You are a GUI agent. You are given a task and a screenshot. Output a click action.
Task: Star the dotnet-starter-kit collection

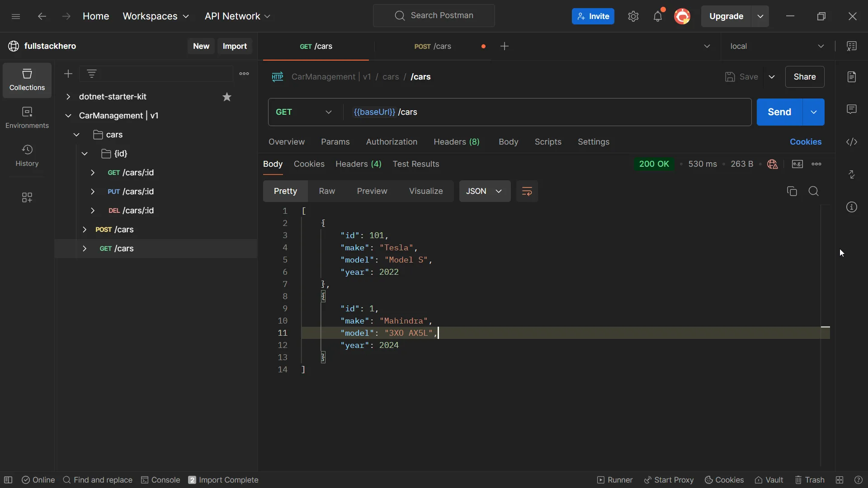pyautogui.click(x=227, y=97)
